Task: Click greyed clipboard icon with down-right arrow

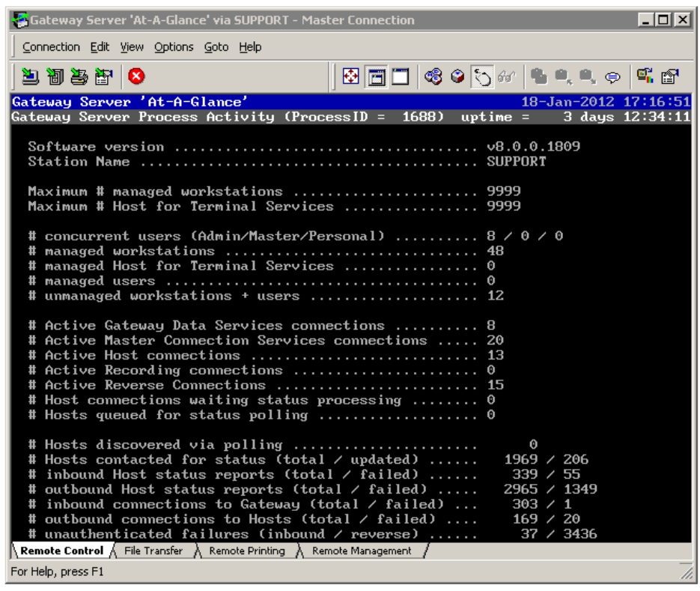Action: 588,76
